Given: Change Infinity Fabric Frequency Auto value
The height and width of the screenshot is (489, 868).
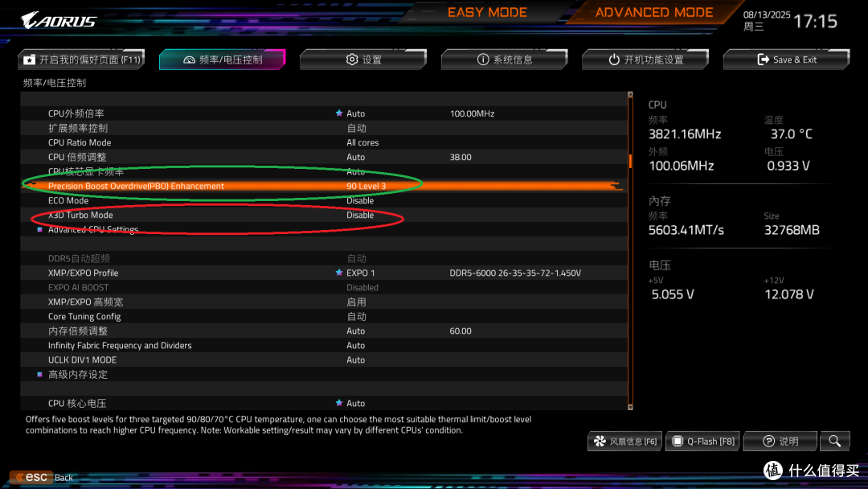Looking at the screenshot, I should click(355, 345).
